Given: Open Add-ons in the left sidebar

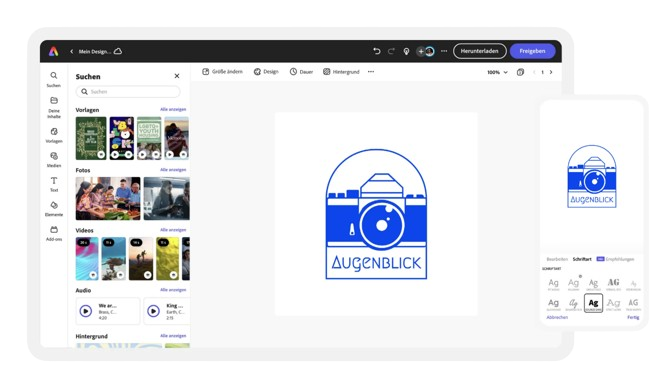Looking at the screenshot, I should (x=54, y=233).
